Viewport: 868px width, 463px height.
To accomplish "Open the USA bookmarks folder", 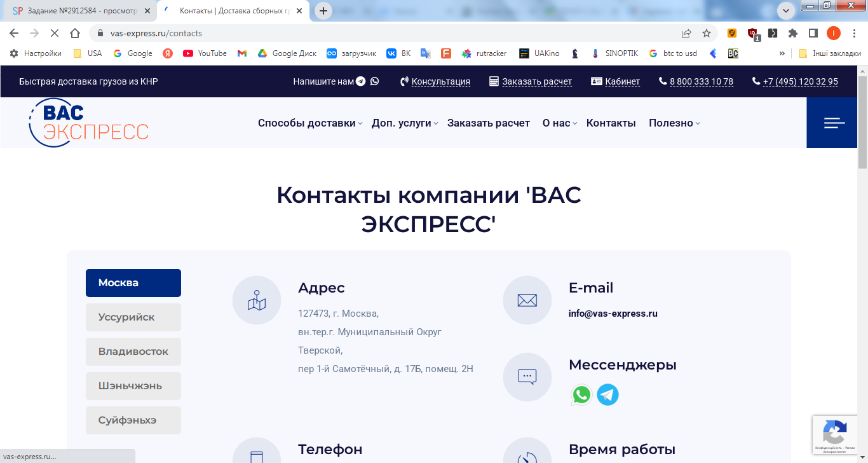I will coord(88,53).
